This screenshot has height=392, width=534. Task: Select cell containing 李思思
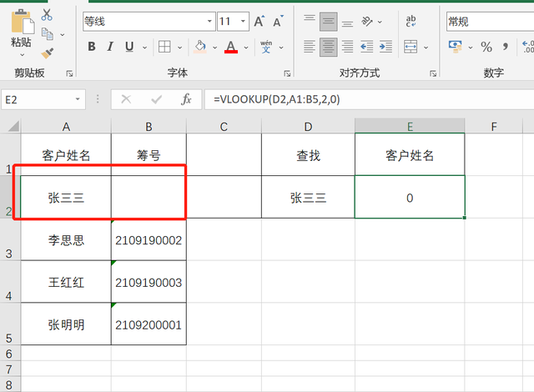[x=66, y=240]
